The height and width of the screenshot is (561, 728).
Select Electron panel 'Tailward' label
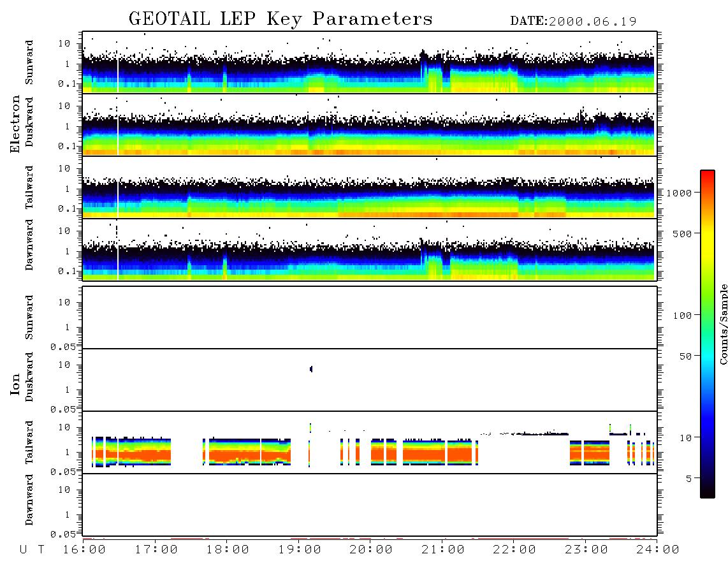point(29,187)
